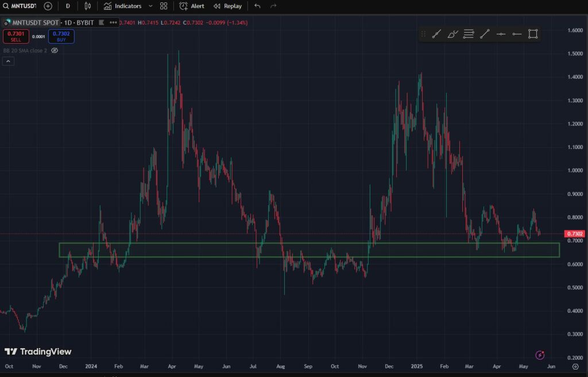588x377 pixels.
Task: Select the brush drawing tool
Action: pyautogui.click(x=452, y=34)
